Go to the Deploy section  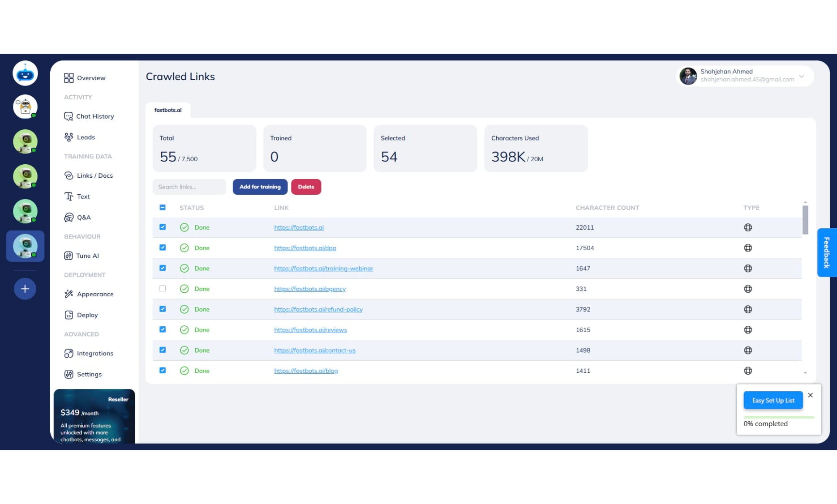pos(87,315)
